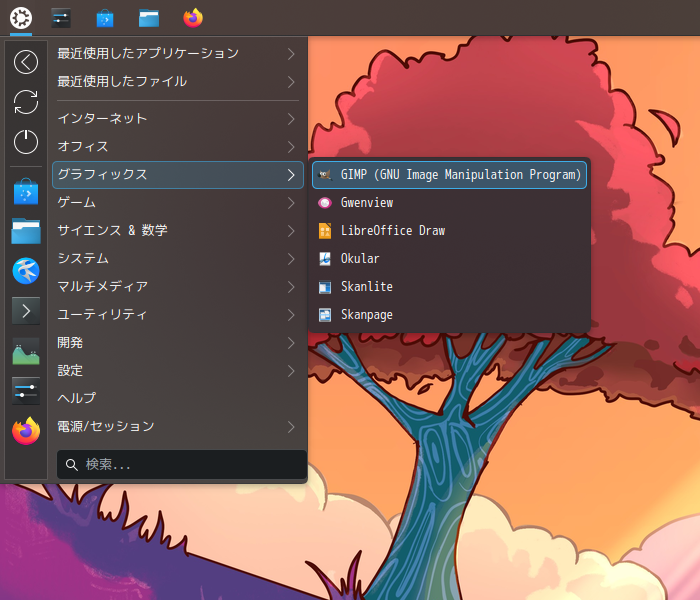
Task: Open the ユーティリティ category
Action: coord(178,315)
